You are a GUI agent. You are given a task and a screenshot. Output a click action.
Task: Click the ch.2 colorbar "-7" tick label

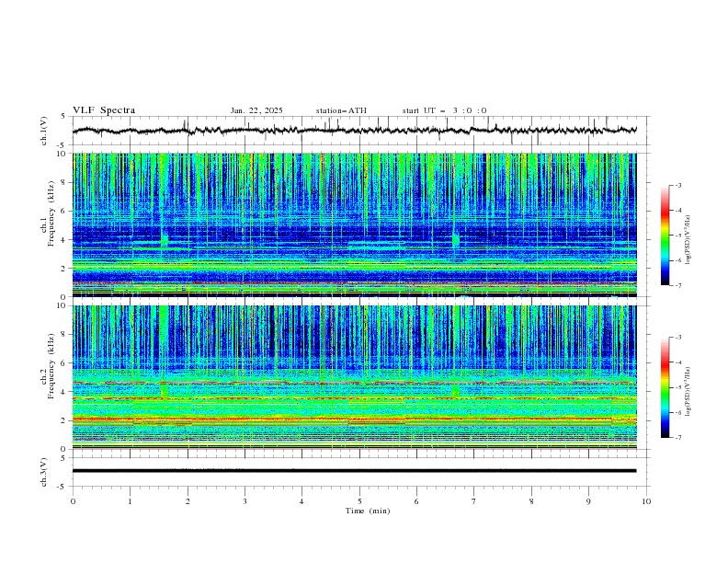pyautogui.click(x=677, y=438)
